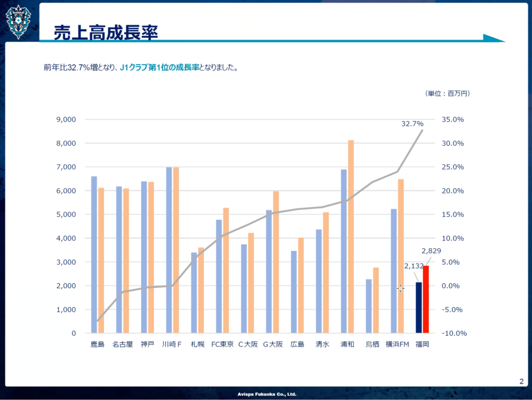Click the 横浜FM axis label
This screenshot has height=400, width=532.
pyautogui.click(x=397, y=344)
